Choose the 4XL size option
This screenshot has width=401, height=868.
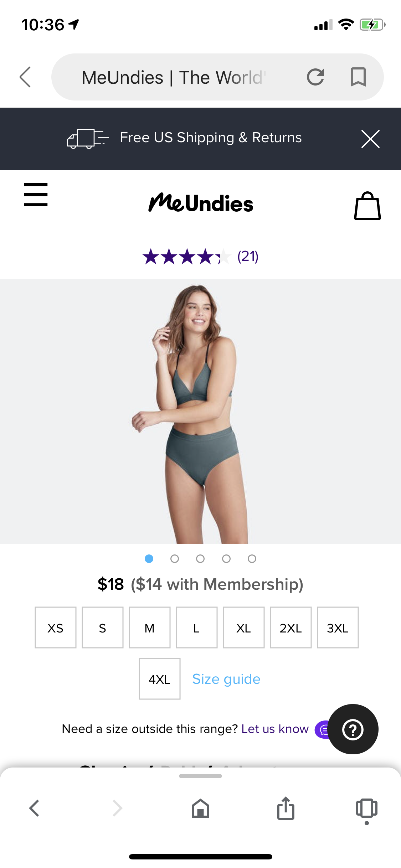[160, 679]
